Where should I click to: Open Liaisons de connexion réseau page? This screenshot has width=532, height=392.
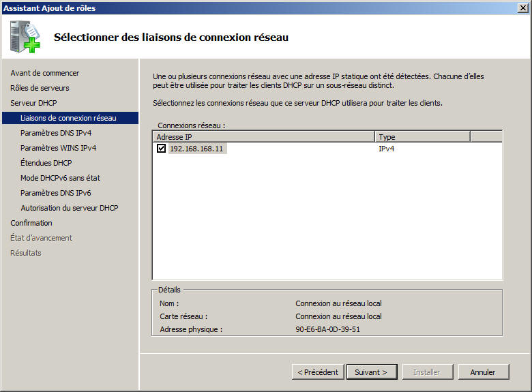[68, 118]
